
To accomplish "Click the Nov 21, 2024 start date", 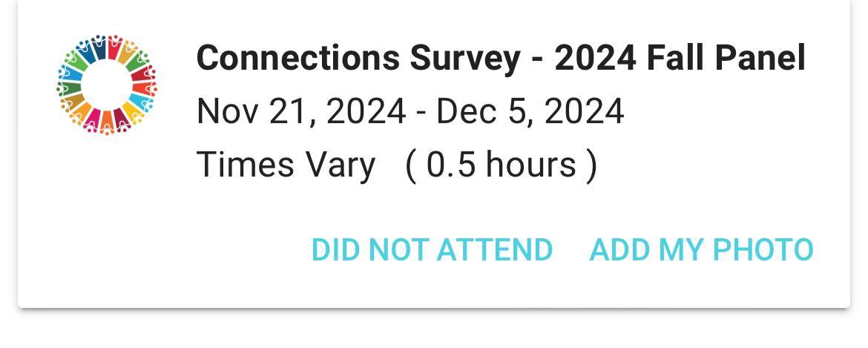I will coord(300,112).
